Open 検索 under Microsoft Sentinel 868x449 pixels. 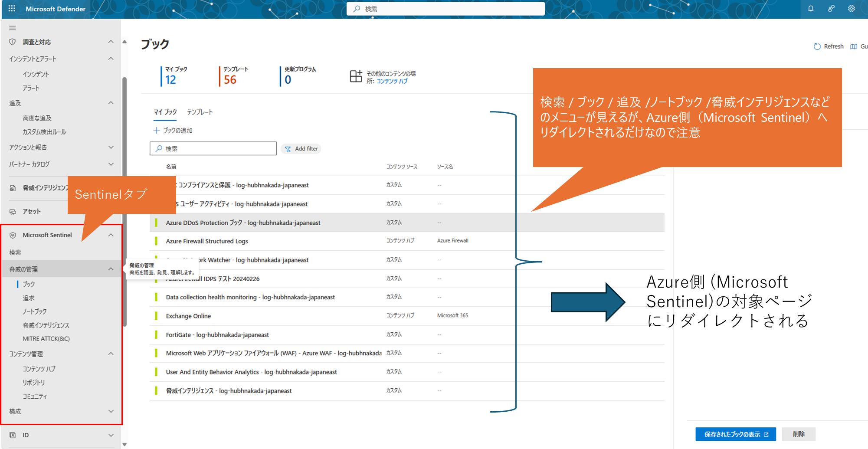[x=15, y=252]
